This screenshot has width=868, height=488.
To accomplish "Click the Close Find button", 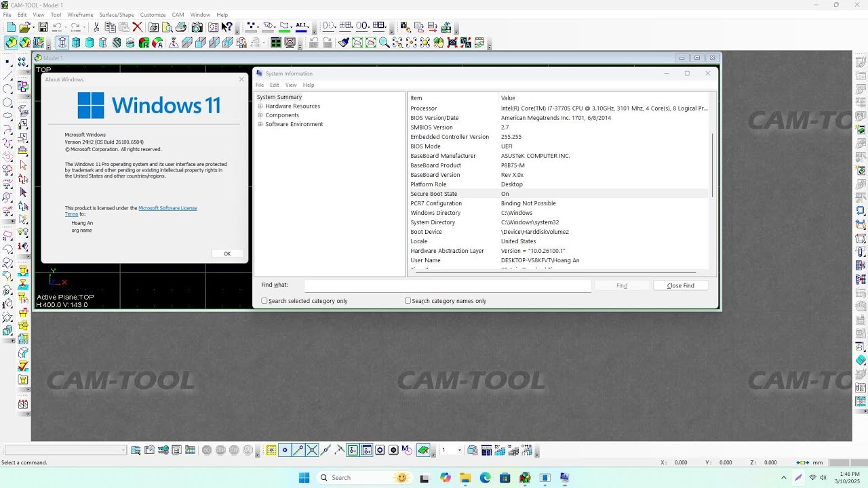I will pyautogui.click(x=680, y=285).
